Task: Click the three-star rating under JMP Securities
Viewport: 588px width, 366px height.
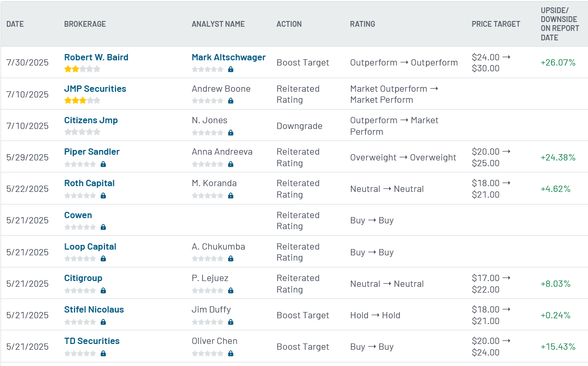Action: point(82,101)
